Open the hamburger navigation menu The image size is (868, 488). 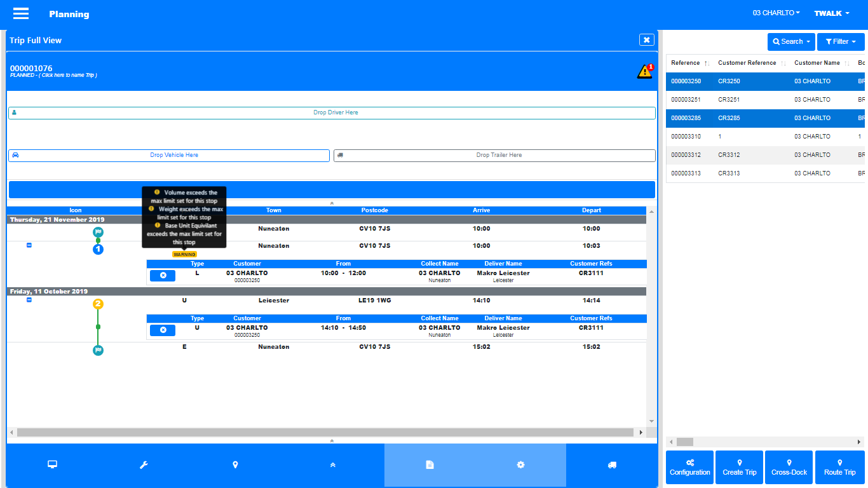coord(21,13)
